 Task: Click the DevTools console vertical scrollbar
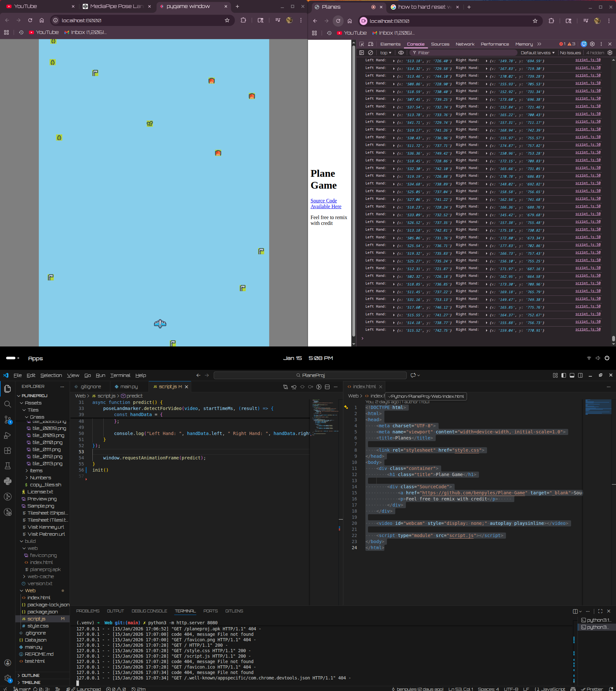point(613,338)
